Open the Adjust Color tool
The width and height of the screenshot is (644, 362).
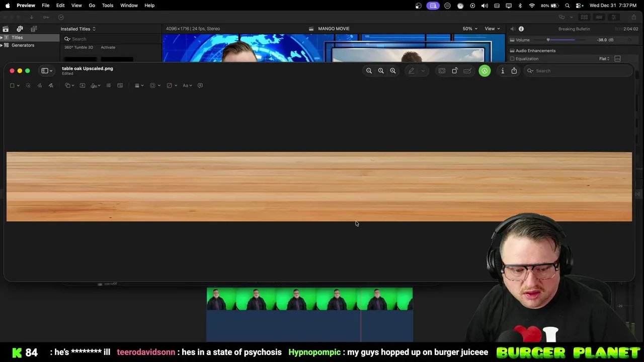108,85
